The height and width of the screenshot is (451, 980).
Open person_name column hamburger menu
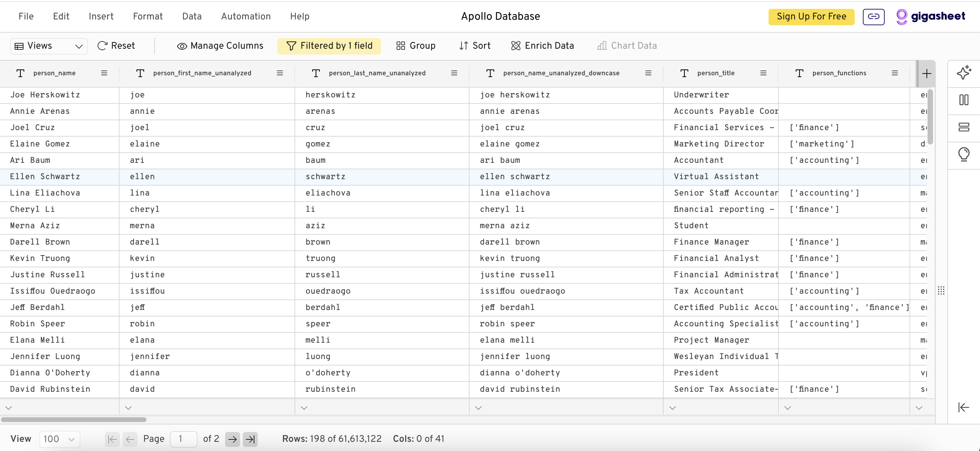(104, 73)
